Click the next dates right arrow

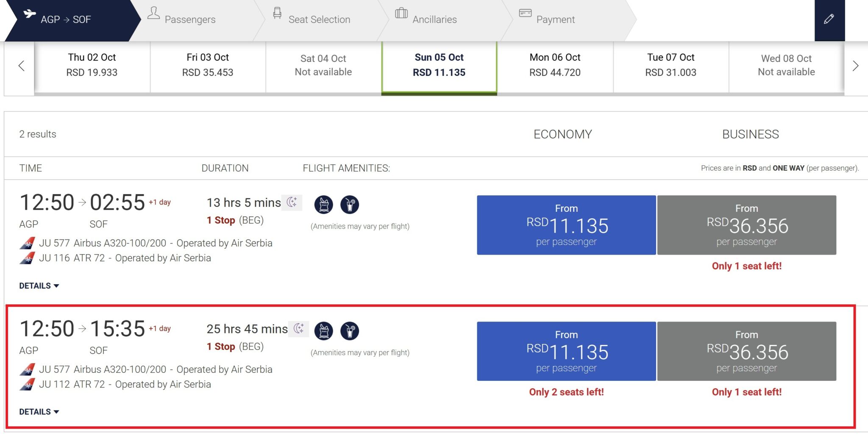(855, 66)
